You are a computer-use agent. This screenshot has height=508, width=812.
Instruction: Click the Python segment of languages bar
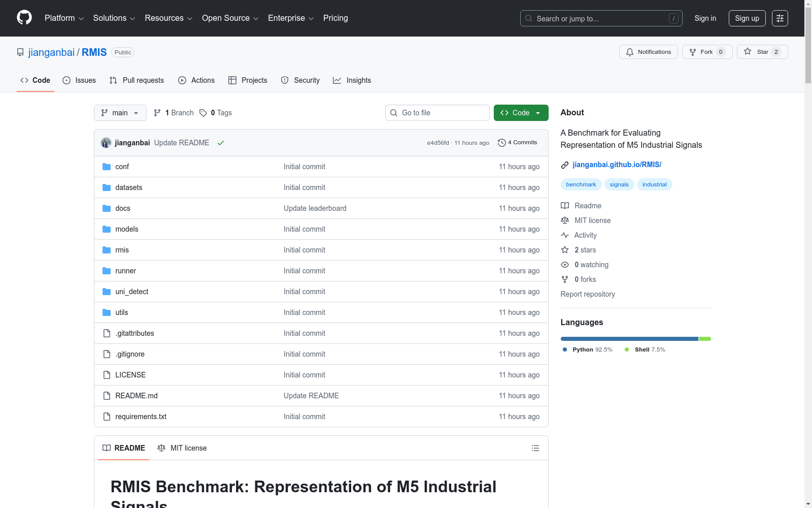(x=630, y=339)
